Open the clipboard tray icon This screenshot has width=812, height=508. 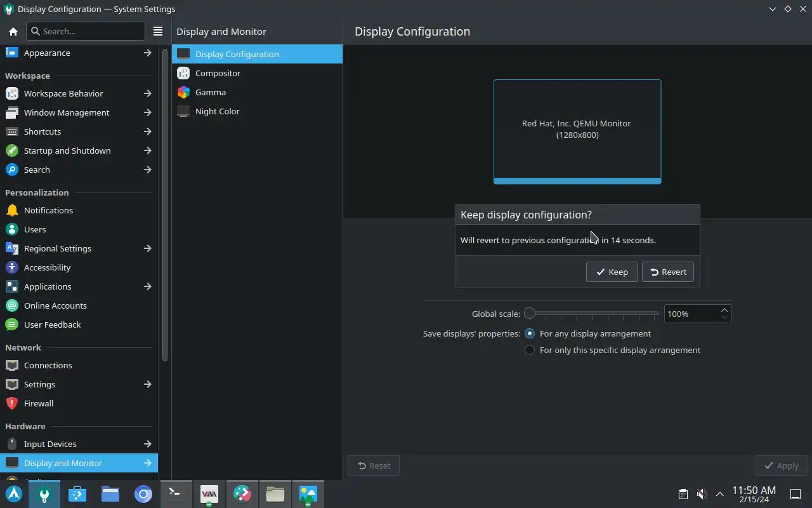(683, 493)
